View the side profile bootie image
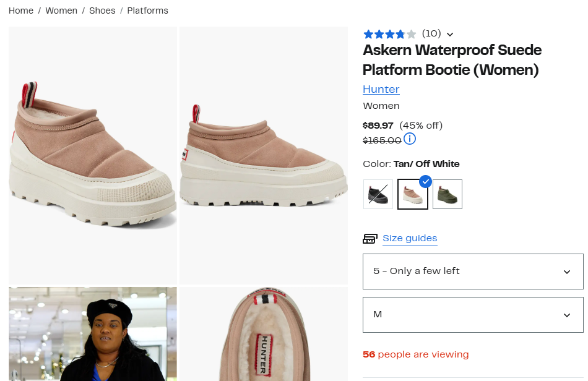Viewport: 588px width, 381px height. pos(264,155)
